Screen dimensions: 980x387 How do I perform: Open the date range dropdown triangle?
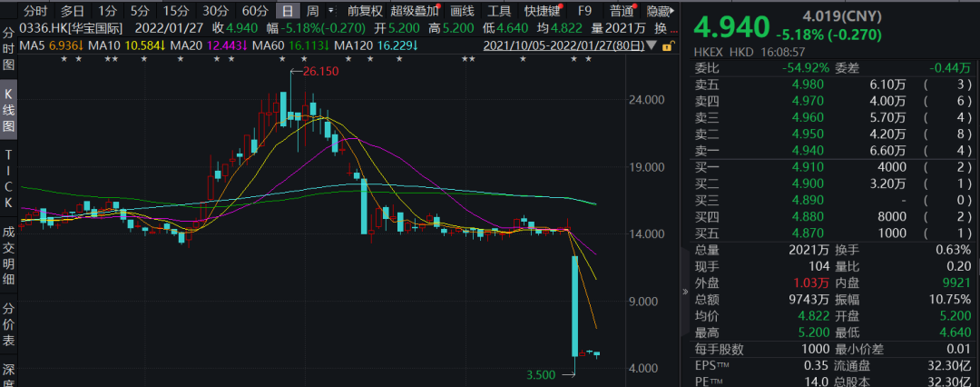click(652, 45)
